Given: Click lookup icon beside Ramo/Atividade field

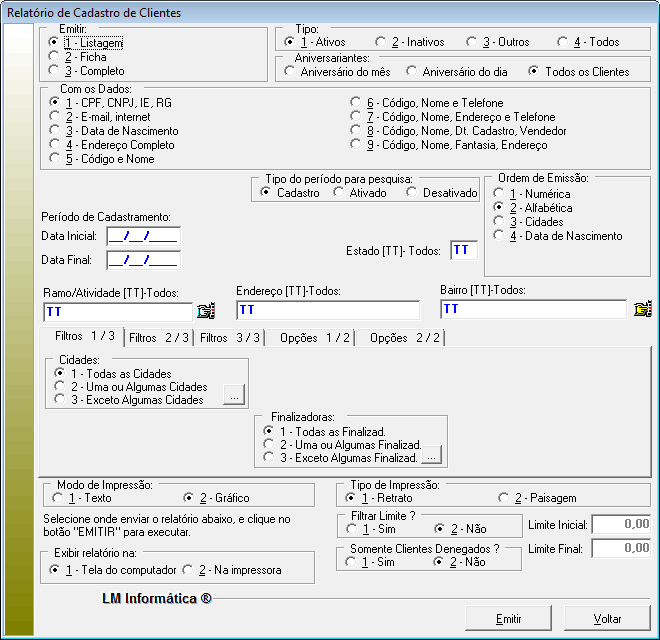Looking at the screenshot, I should (x=206, y=310).
